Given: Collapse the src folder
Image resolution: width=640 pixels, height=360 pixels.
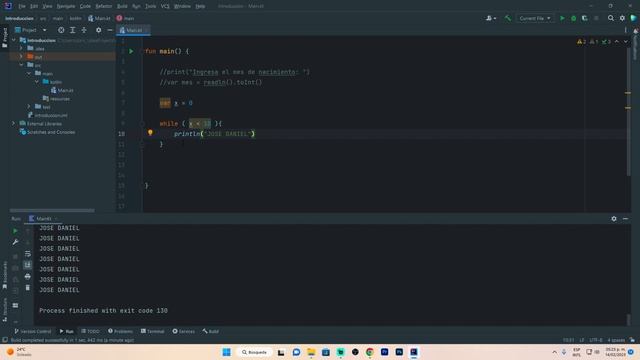Looking at the screenshot, I should (21, 65).
